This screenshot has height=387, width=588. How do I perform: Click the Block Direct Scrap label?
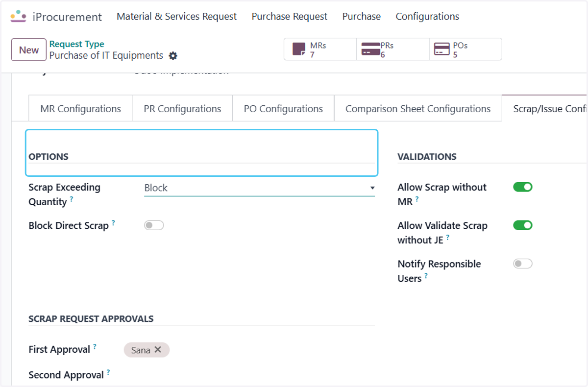click(x=69, y=226)
